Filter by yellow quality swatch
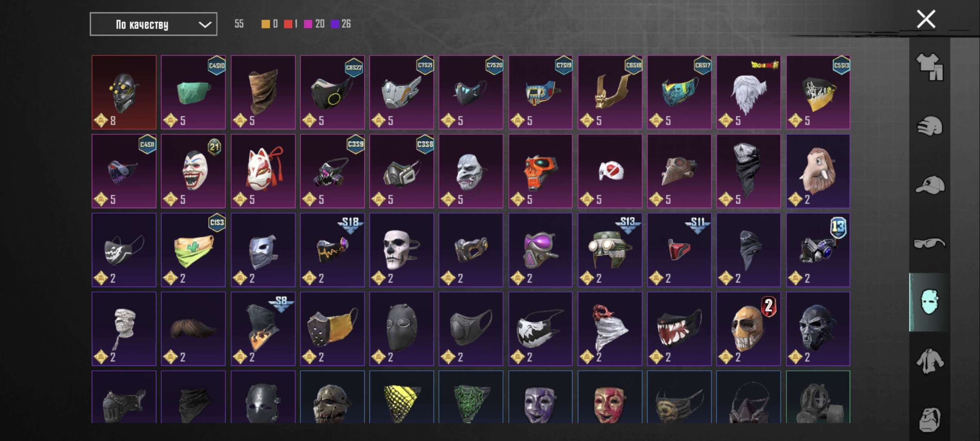 click(265, 24)
